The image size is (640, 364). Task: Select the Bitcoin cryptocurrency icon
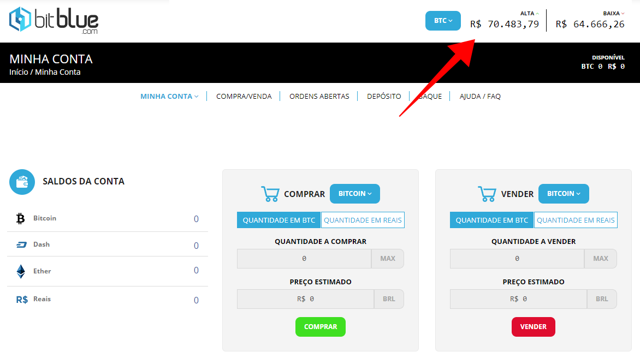(21, 218)
